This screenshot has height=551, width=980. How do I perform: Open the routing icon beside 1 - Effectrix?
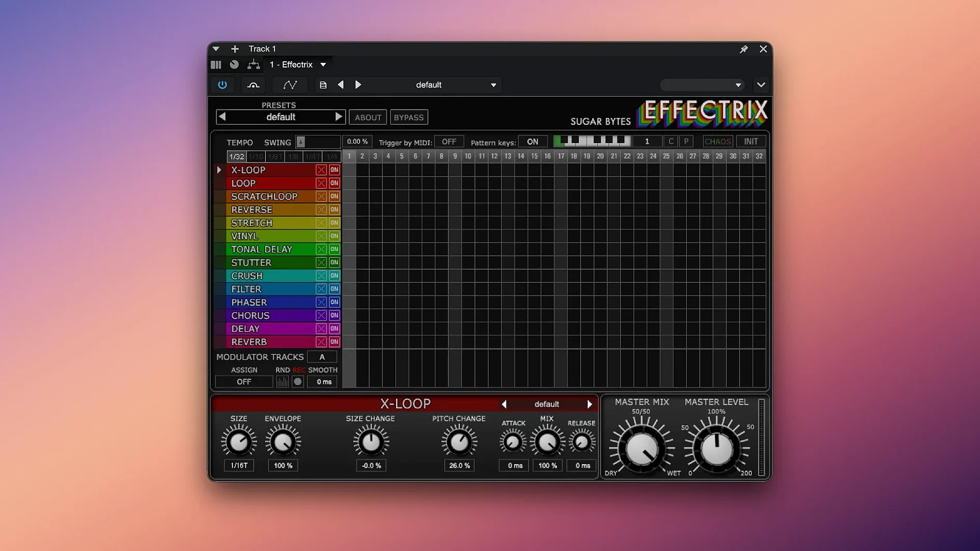[x=253, y=64]
